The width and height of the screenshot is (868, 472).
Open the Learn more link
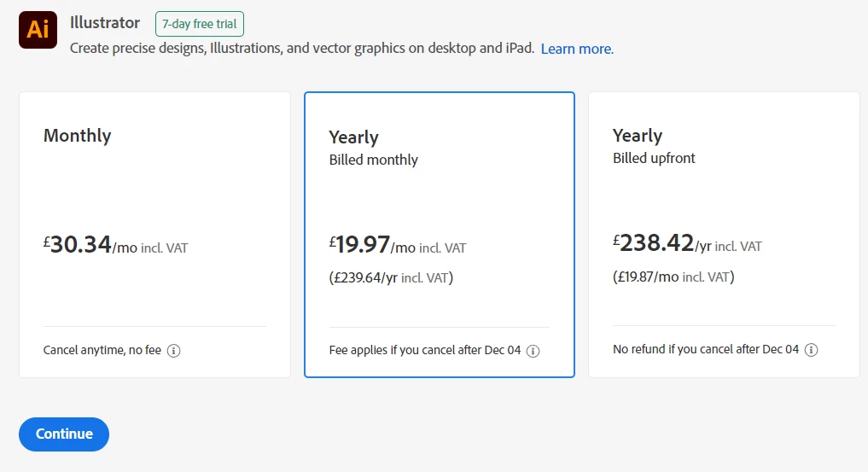coord(577,49)
